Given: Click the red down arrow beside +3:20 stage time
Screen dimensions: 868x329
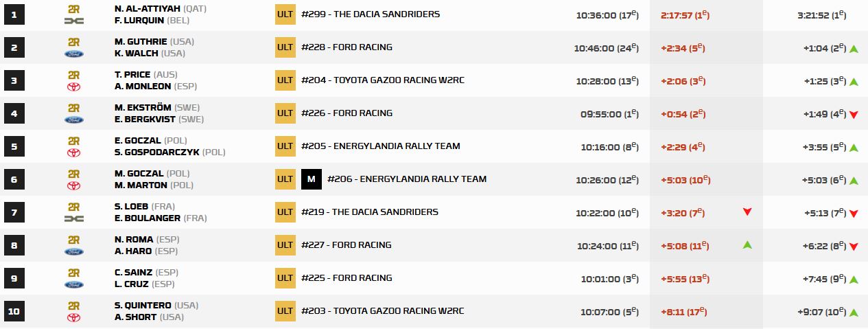Looking at the screenshot, I should coord(747,212).
